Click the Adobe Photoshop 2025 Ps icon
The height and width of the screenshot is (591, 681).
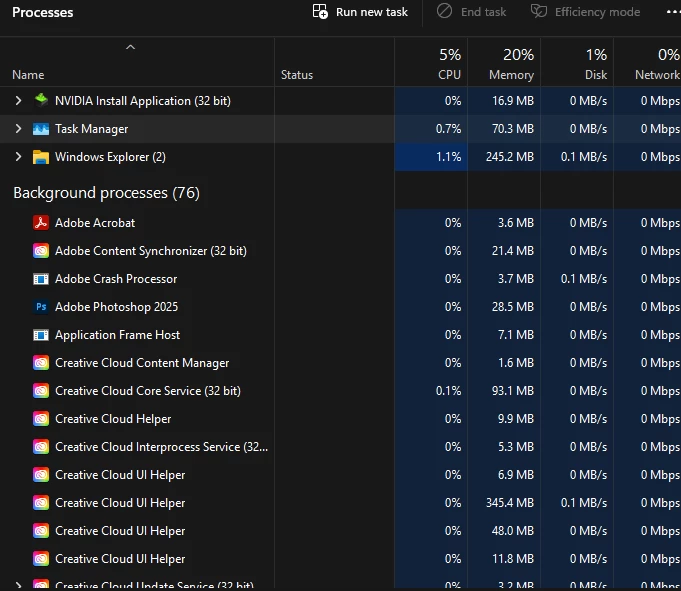[x=41, y=307]
